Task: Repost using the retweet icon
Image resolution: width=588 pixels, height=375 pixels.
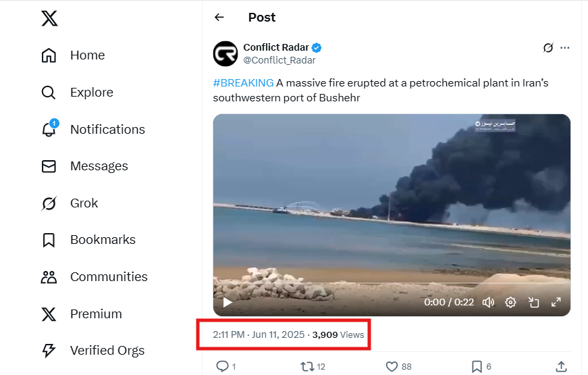Action: click(307, 366)
